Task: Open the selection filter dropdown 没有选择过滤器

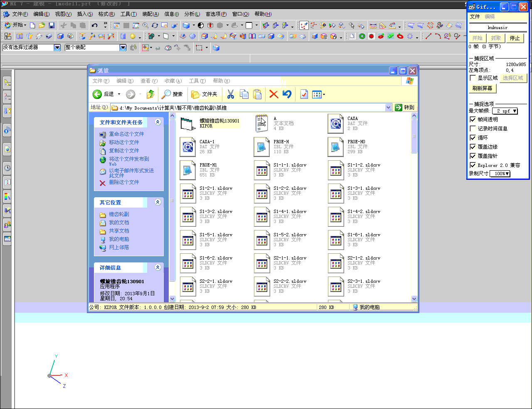Action: (x=57, y=47)
